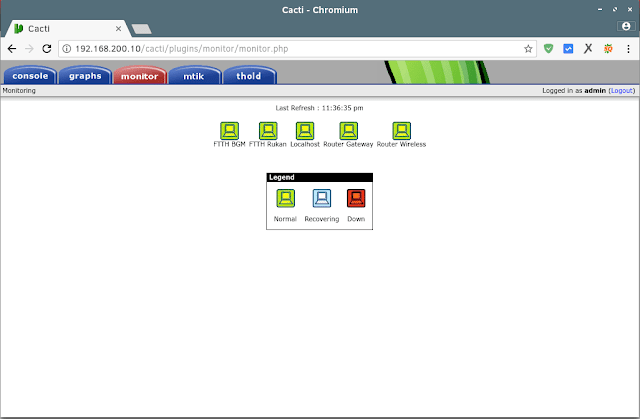Switch to the graphs tab
This screenshot has height=419, width=640.
click(x=85, y=76)
